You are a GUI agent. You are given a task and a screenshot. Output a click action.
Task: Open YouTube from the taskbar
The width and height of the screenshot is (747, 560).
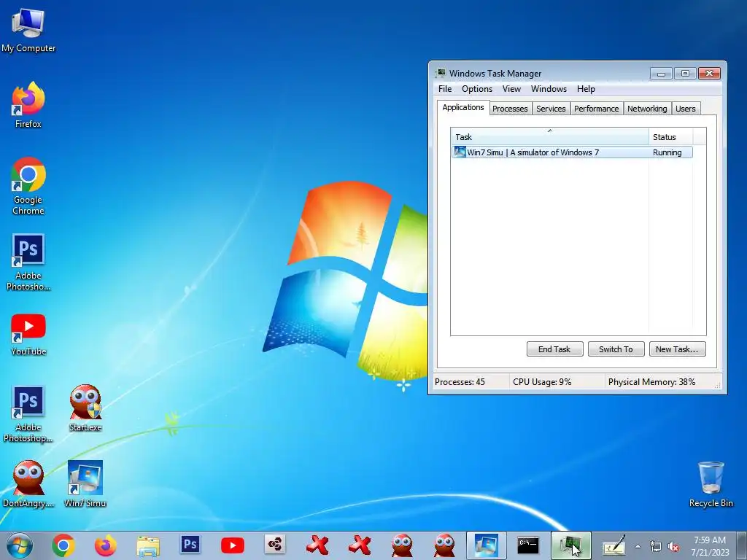[233, 545]
